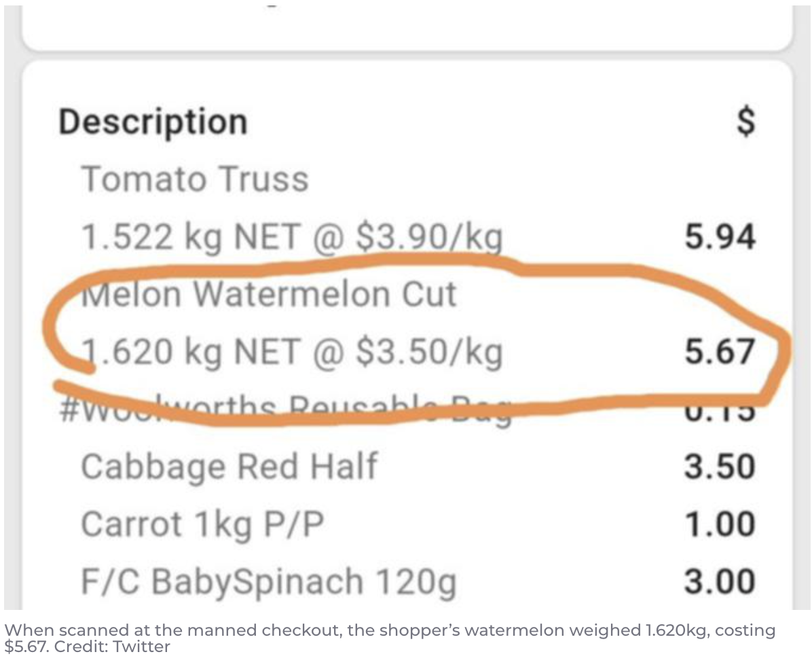Click the dollar sign column header
The height and width of the screenshot is (667, 812).
tap(745, 122)
